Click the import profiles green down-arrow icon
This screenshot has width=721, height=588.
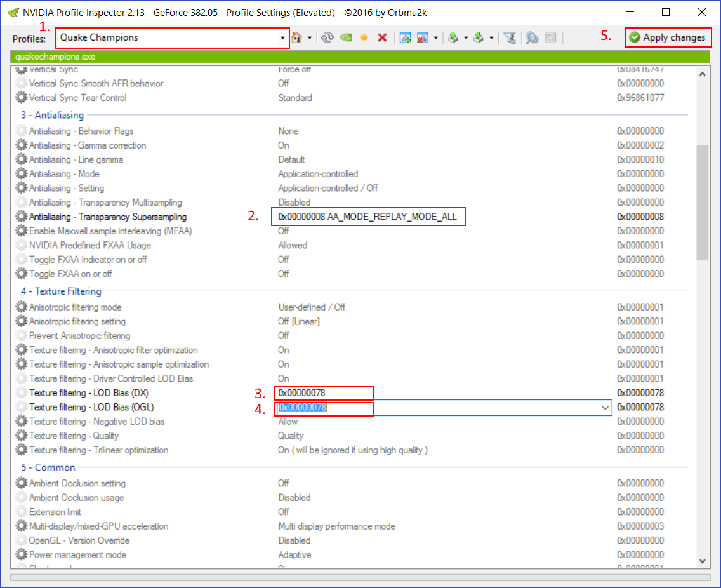click(x=479, y=38)
